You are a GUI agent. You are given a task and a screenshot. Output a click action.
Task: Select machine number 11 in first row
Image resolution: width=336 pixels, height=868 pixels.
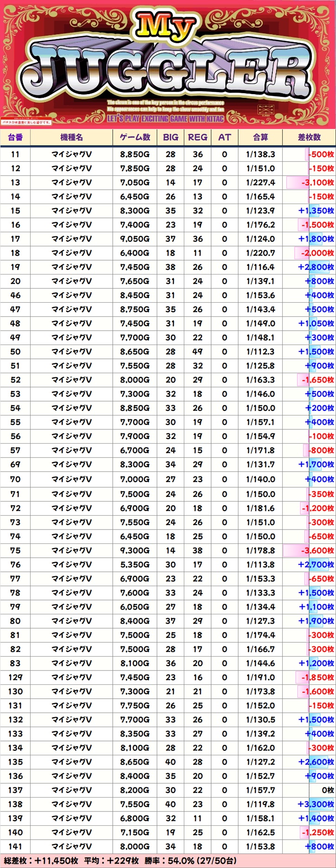15,154
